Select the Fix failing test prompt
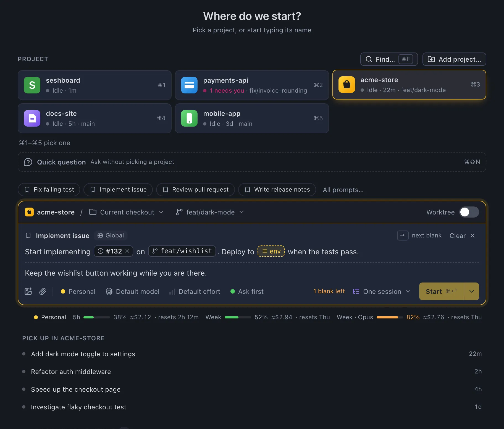 click(49, 190)
